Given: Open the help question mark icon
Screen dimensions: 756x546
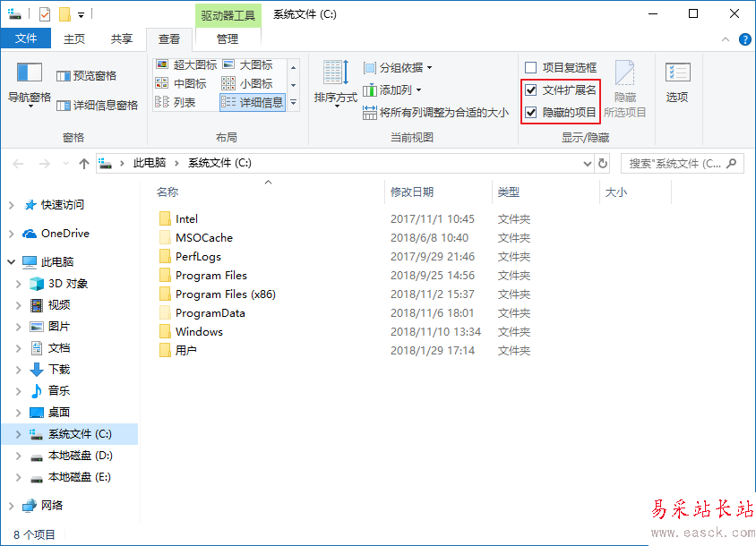Looking at the screenshot, I should (745, 39).
